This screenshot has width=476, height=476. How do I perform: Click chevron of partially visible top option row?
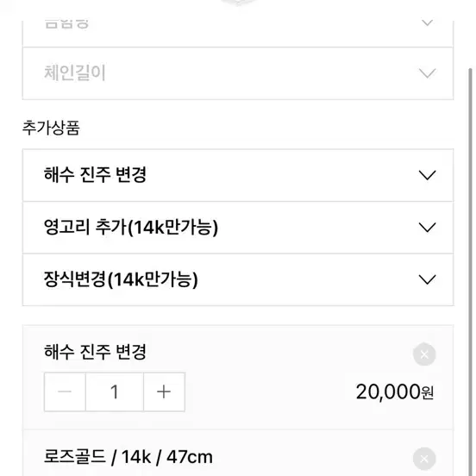tap(427, 22)
